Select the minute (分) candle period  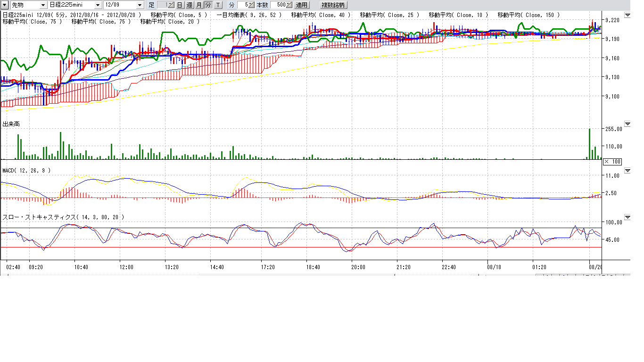pos(208,5)
